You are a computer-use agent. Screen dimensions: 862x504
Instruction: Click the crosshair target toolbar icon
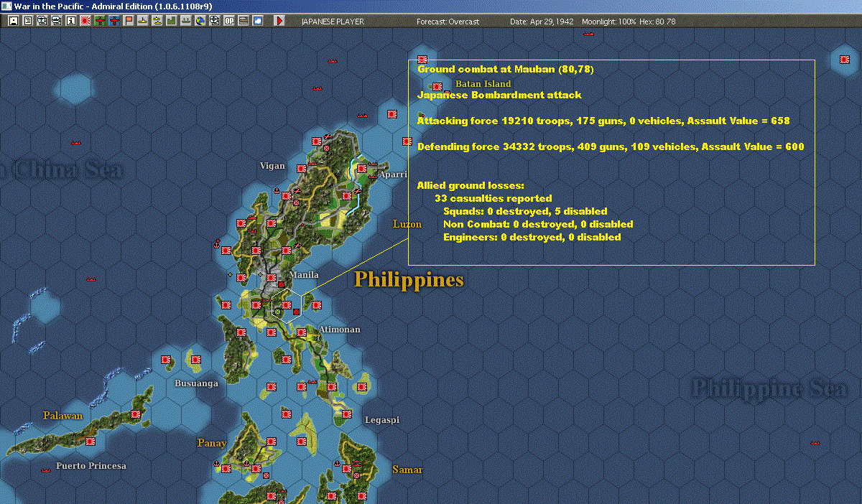tap(214, 22)
